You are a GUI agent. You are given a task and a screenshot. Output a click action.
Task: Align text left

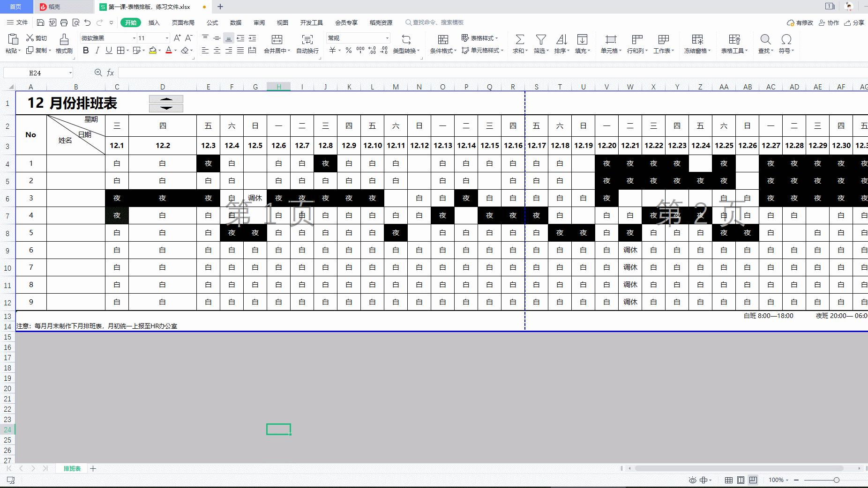click(x=205, y=50)
